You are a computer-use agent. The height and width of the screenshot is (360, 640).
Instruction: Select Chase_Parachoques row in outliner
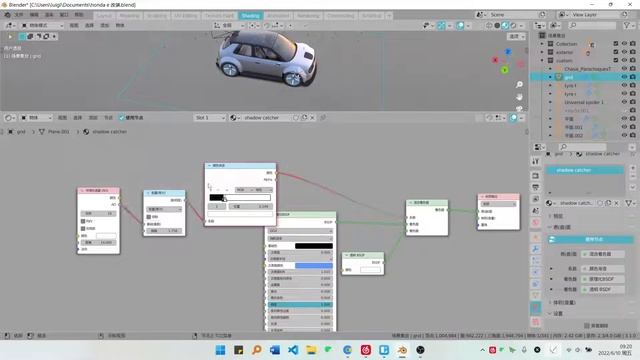[587, 69]
